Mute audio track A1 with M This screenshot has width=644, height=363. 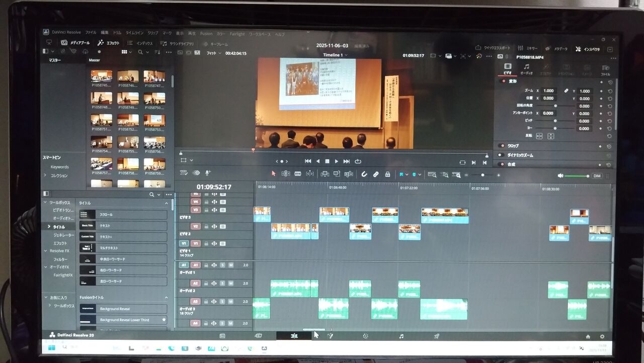coord(231,265)
